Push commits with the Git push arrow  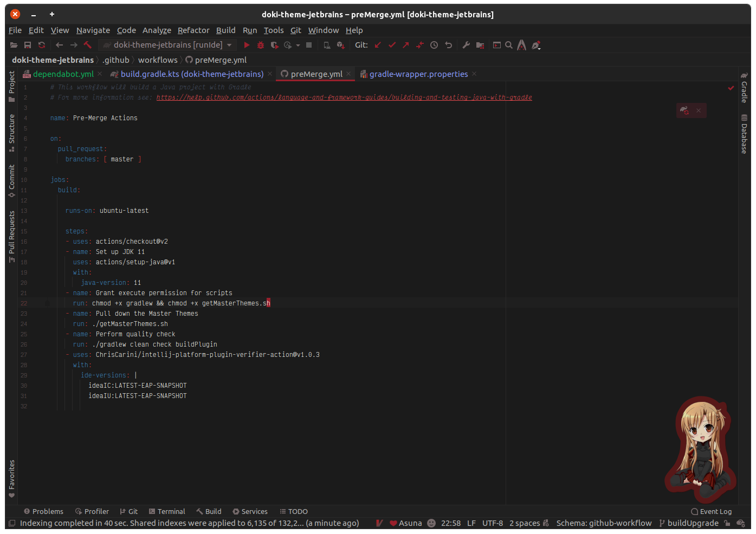[x=405, y=45]
